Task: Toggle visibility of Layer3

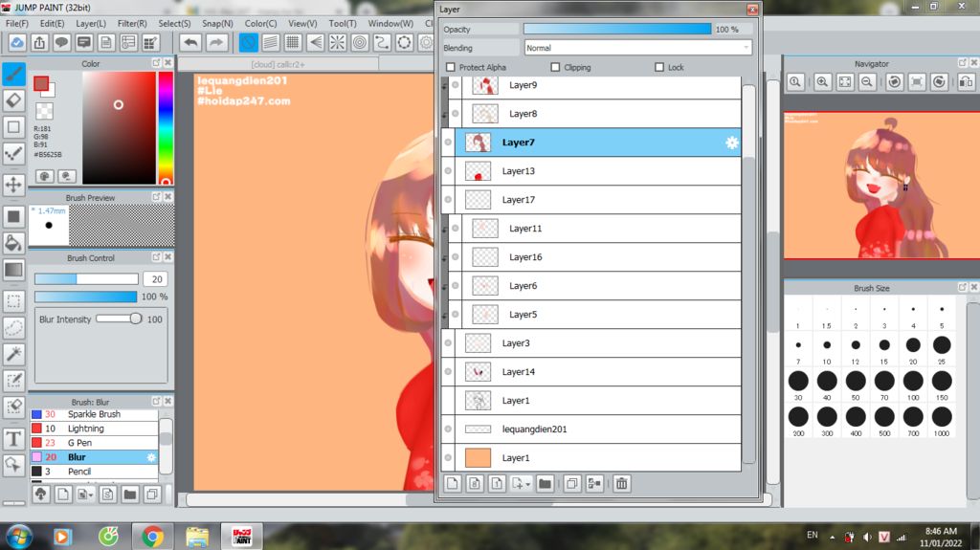Action: [448, 342]
